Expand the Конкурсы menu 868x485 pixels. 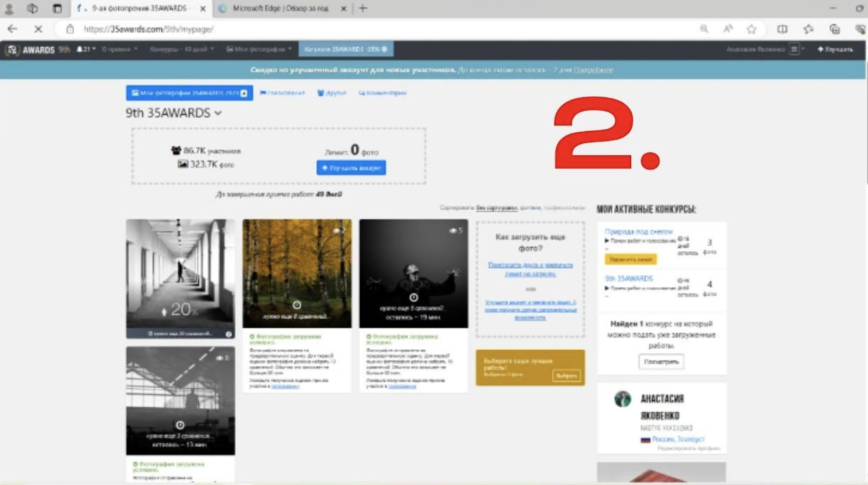(x=181, y=49)
